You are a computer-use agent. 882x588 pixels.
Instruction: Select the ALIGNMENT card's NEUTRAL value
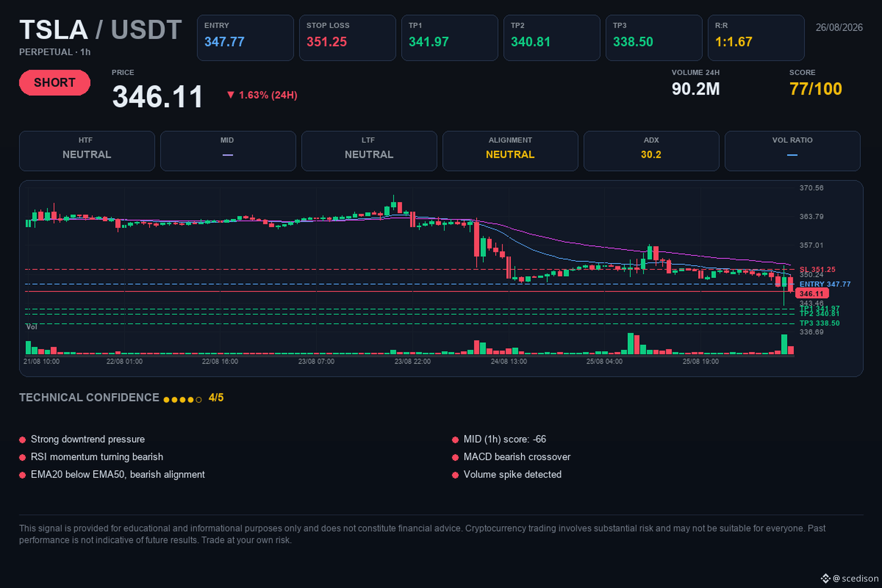pyautogui.click(x=510, y=154)
